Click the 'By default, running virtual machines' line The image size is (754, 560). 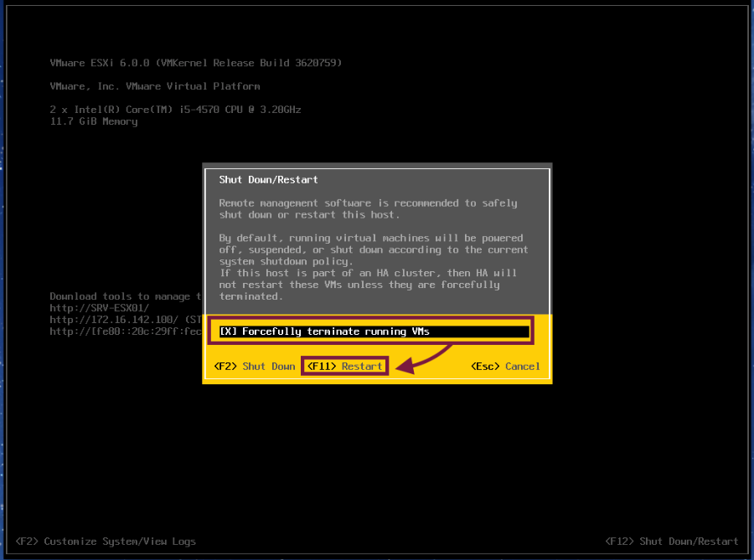click(370, 239)
